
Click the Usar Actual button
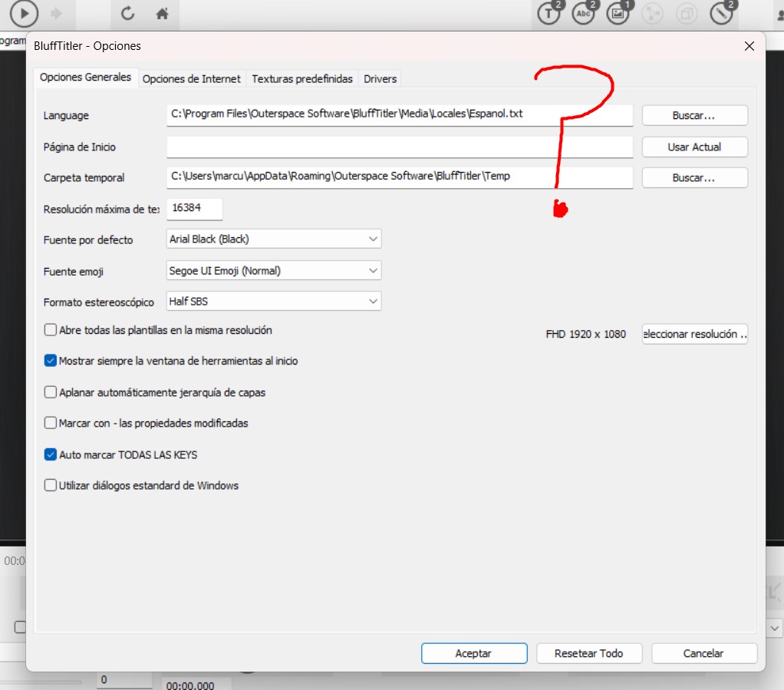point(694,147)
